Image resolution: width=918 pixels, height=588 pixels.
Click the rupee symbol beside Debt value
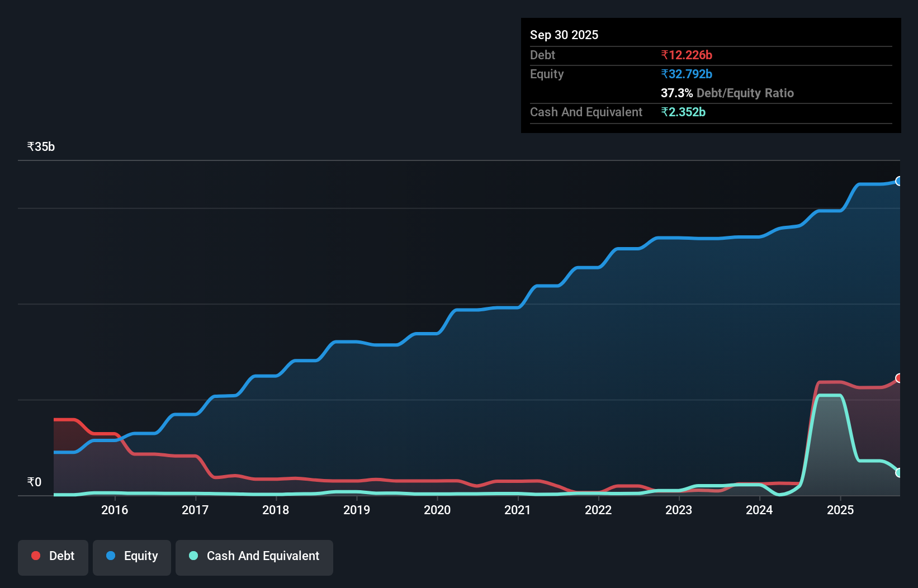pyautogui.click(x=665, y=55)
